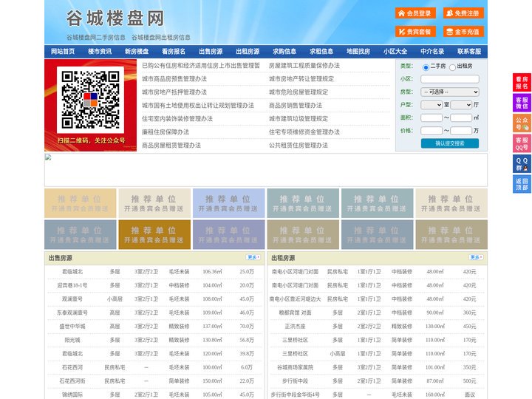Open the 出售房源 nav item

click(x=211, y=51)
